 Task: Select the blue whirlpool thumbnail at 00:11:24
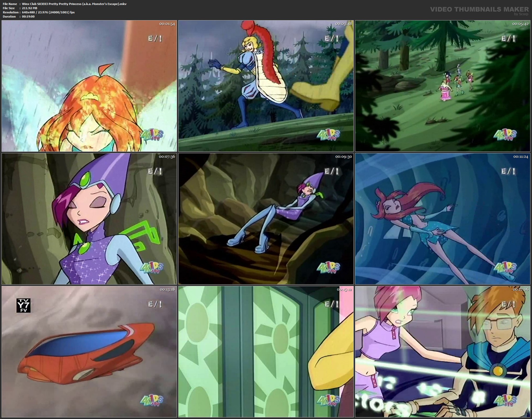442,219
